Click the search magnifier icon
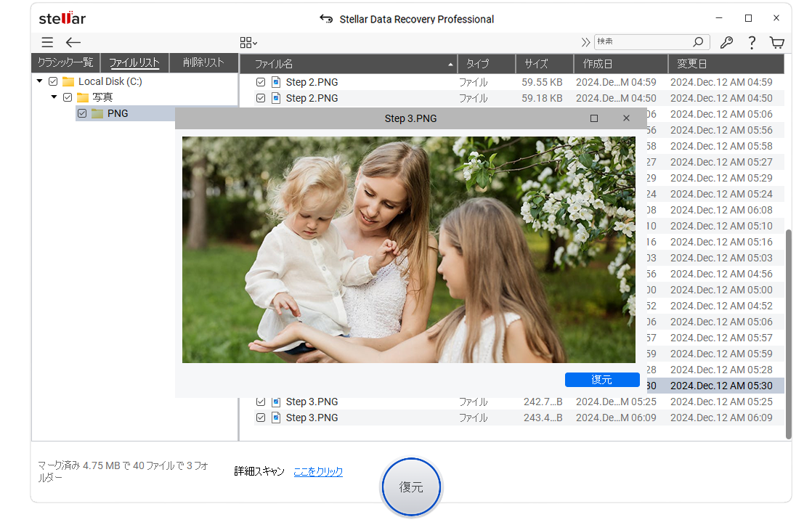The width and height of the screenshot is (812, 525). pos(698,42)
